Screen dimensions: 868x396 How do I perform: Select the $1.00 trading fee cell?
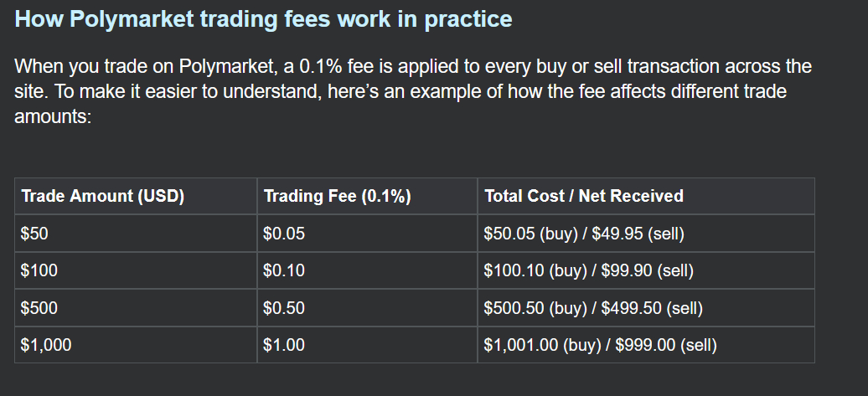[284, 345]
